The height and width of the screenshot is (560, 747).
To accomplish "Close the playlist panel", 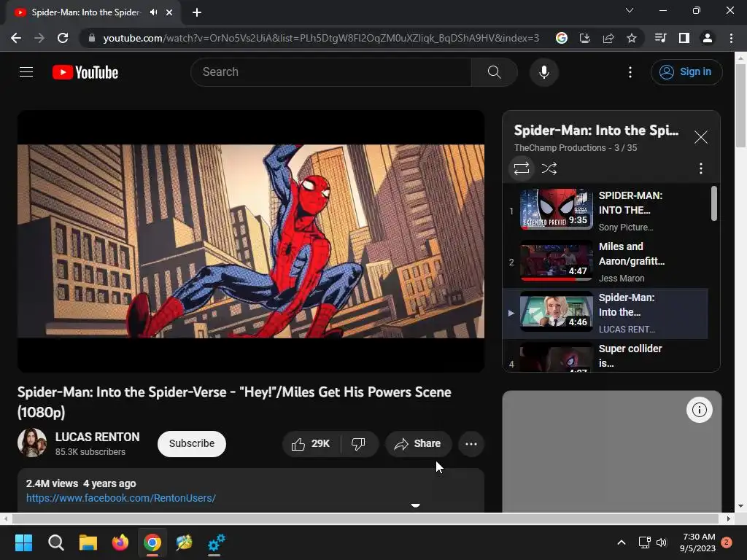I will [700, 137].
